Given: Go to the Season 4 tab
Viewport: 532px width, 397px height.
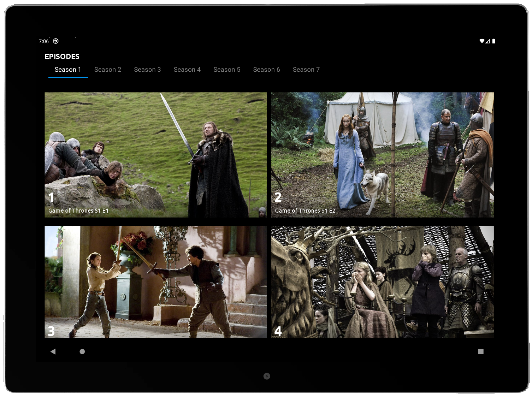Looking at the screenshot, I should [187, 70].
